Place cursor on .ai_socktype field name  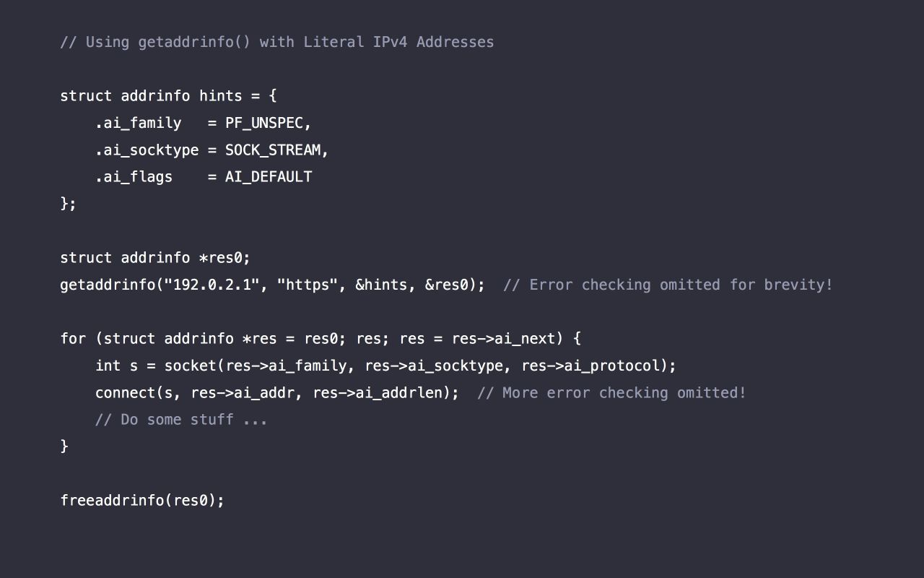tap(147, 150)
